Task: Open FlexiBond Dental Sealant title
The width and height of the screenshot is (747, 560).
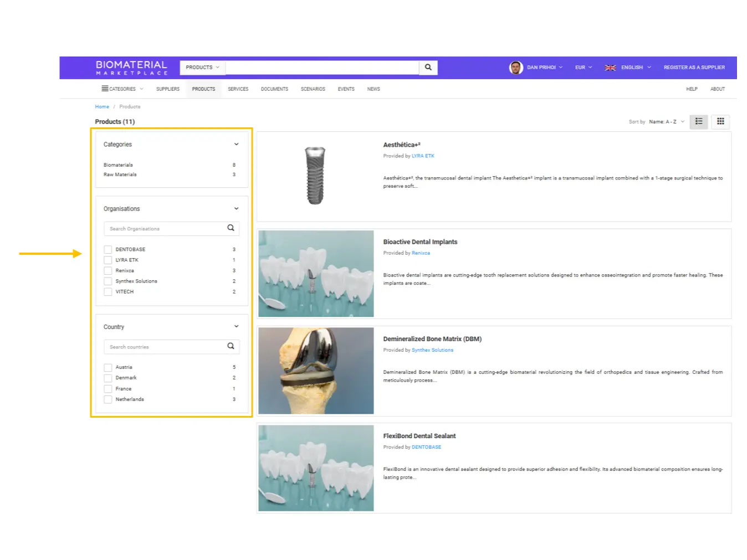Action: [419, 436]
